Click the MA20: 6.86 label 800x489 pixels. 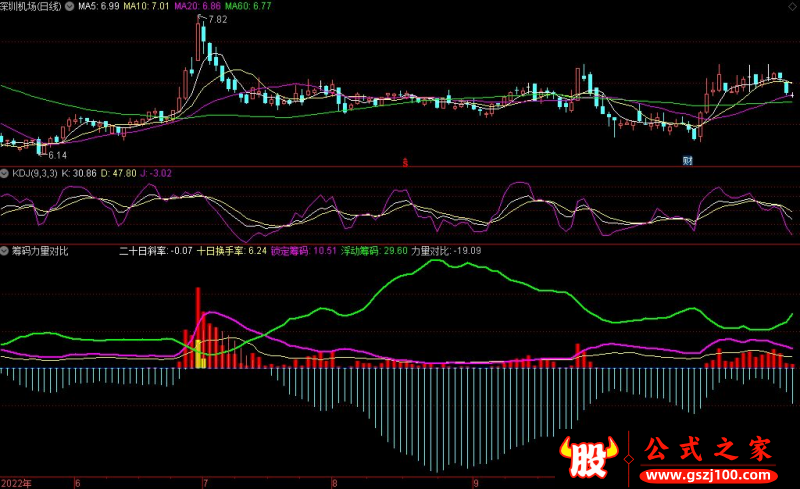197,6
